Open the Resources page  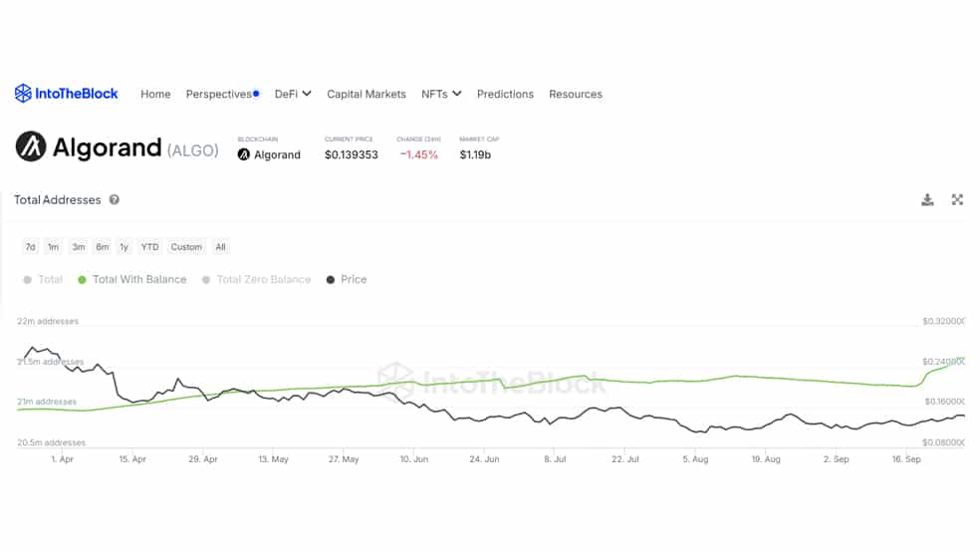(x=576, y=94)
